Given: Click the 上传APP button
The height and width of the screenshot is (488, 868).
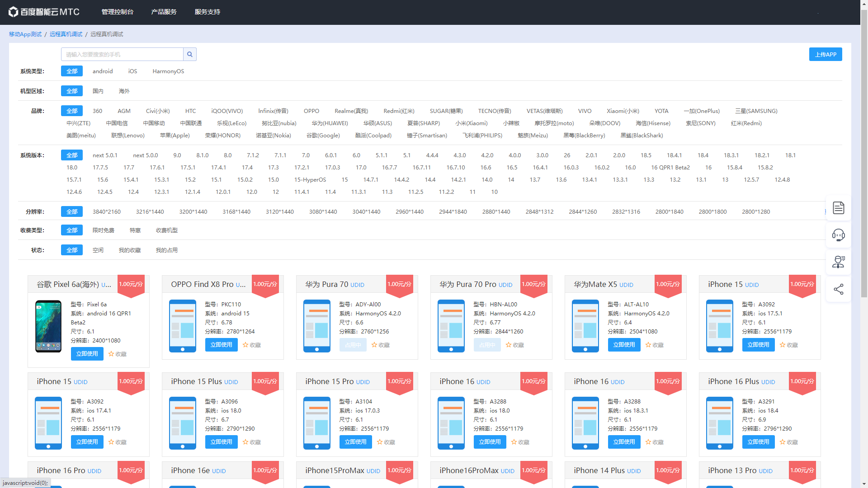Looking at the screenshot, I should click(825, 54).
